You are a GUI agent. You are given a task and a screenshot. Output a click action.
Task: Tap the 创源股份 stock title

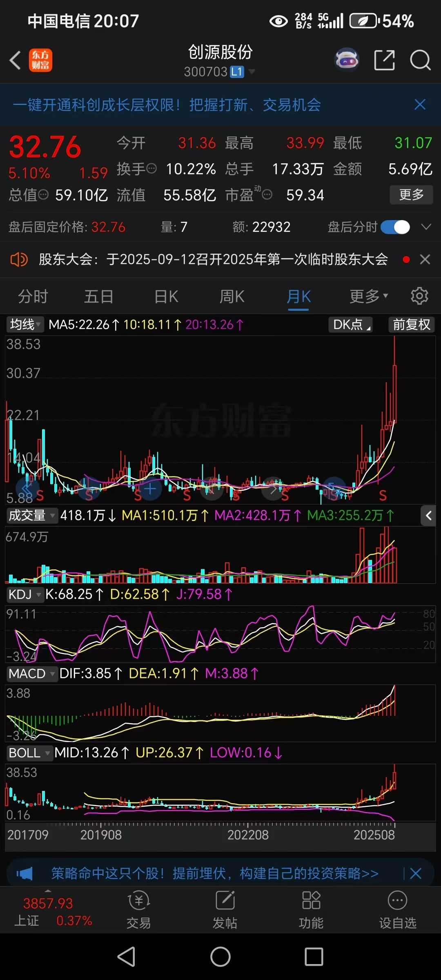click(220, 52)
